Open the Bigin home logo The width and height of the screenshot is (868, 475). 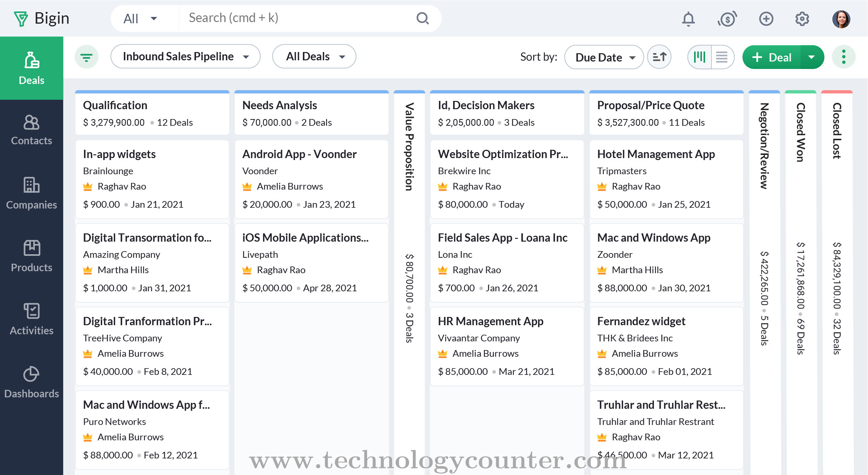[41, 19]
